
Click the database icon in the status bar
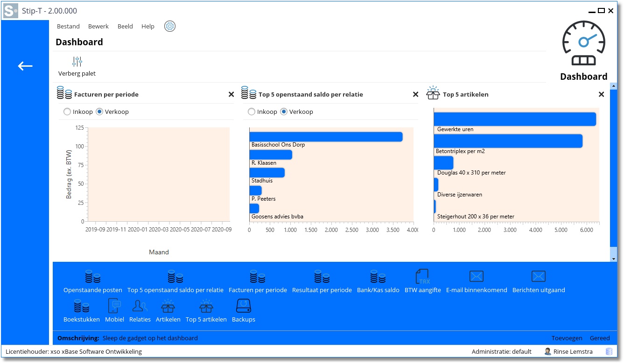click(609, 351)
